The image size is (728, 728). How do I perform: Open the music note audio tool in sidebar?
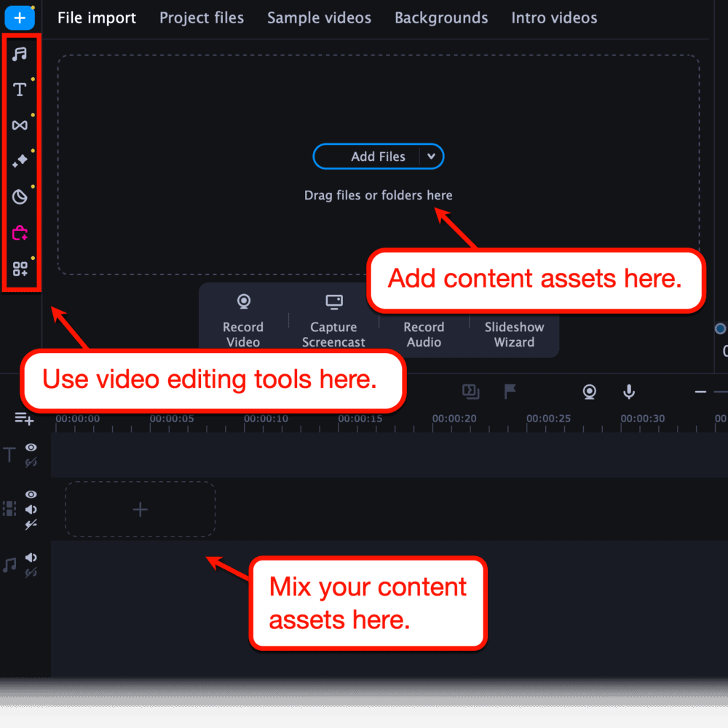pyautogui.click(x=20, y=53)
